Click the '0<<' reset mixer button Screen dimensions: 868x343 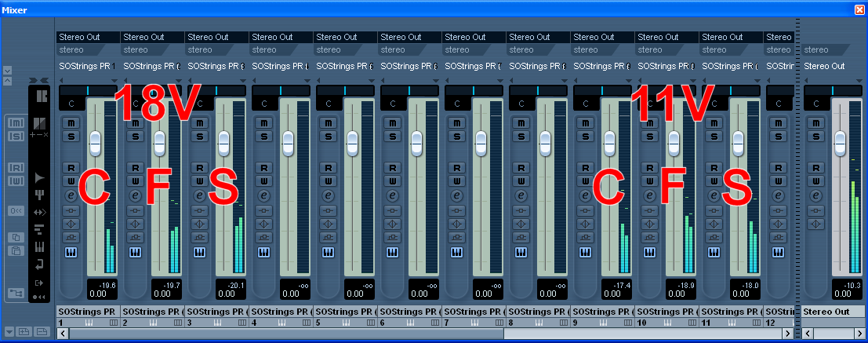[16, 210]
